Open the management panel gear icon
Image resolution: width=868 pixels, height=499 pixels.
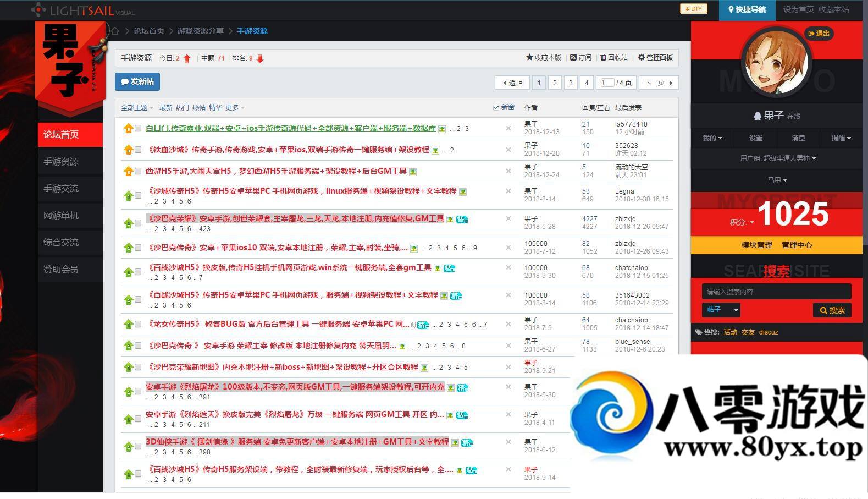point(641,57)
